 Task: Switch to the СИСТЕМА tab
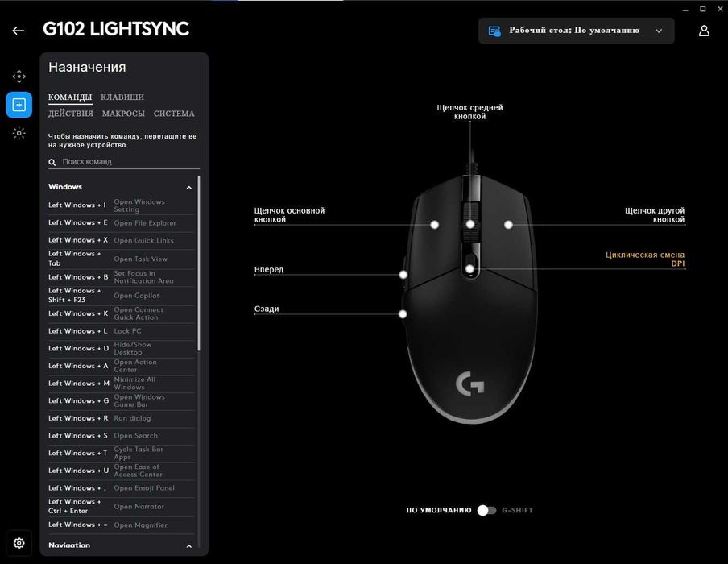coord(174,114)
